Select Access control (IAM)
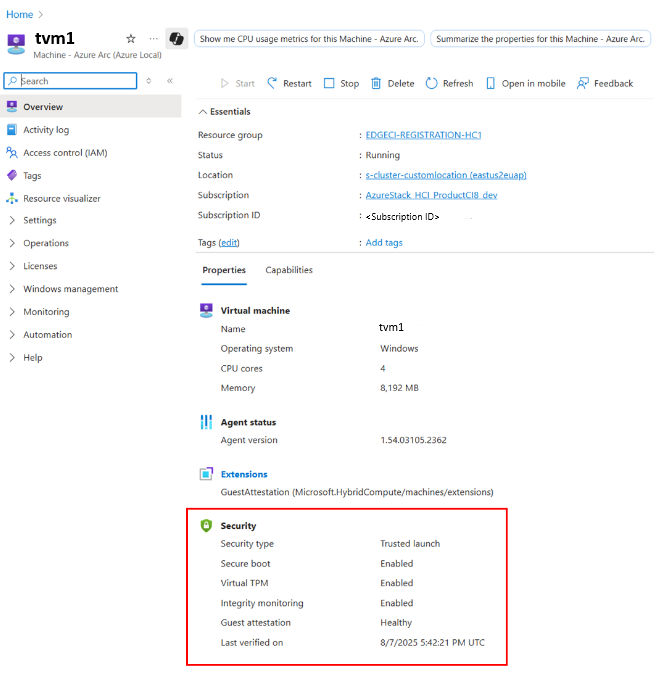Viewport: 665px width, 681px height. [x=65, y=153]
